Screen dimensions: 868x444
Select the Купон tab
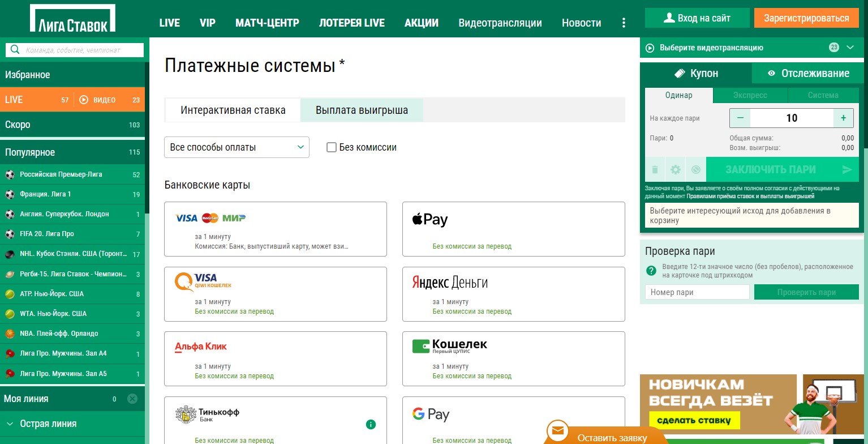pyautogui.click(x=696, y=74)
